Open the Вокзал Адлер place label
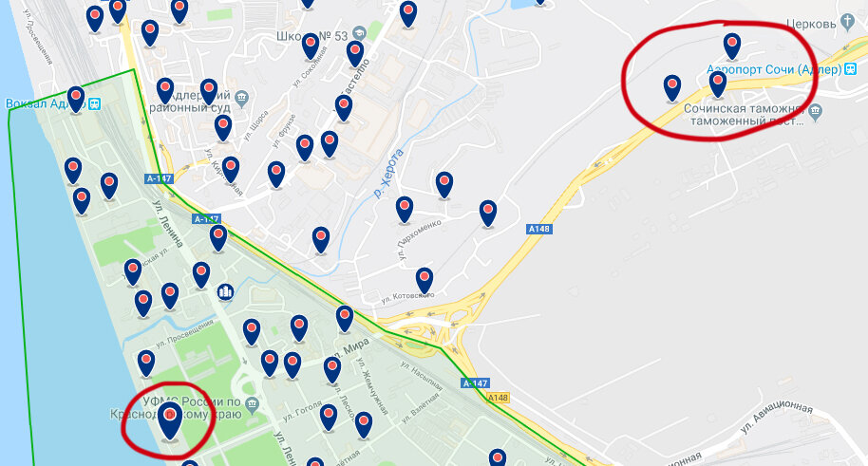The height and width of the screenshot is (466, 868). [x=46, y=103]
